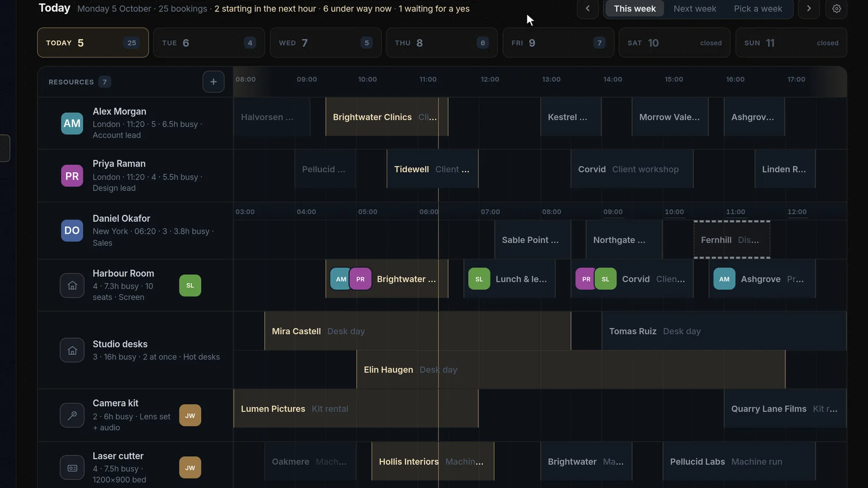Image resolution: width=868 pixels, height=488 pixels.
Task: Click SL avatar on Lunch & learn booking
Action: pos(479,279)
